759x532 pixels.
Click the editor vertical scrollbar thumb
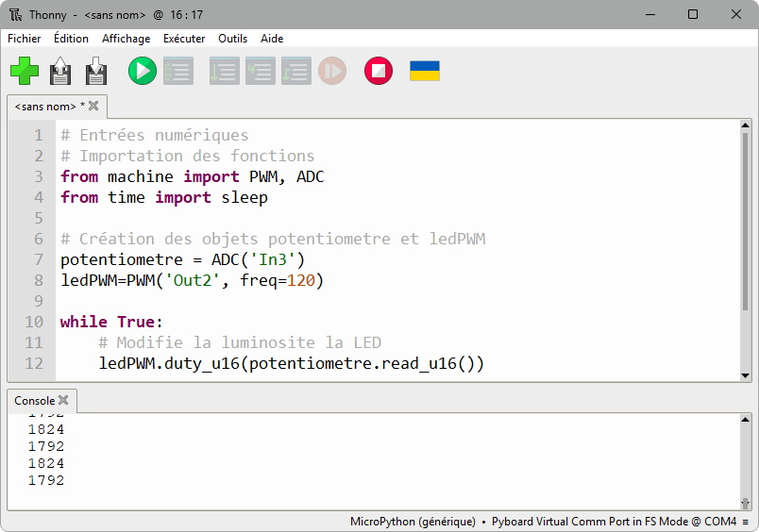coord(745,221)
